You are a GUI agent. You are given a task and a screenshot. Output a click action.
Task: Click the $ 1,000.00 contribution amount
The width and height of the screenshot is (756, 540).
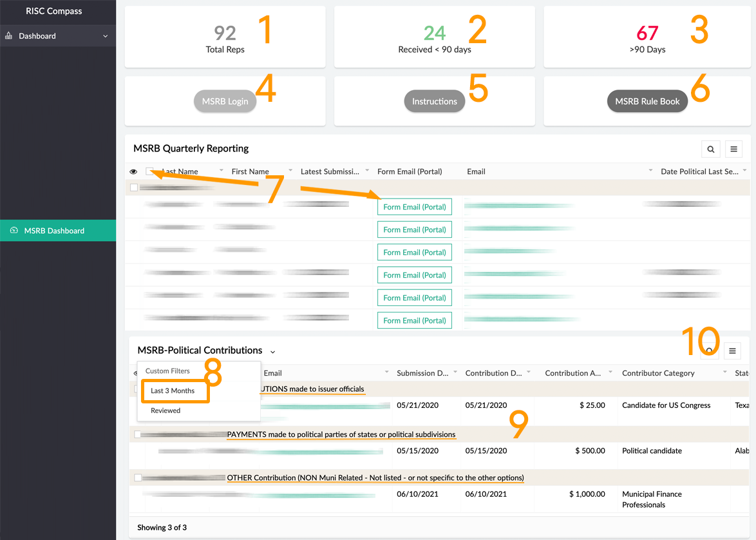587,494
